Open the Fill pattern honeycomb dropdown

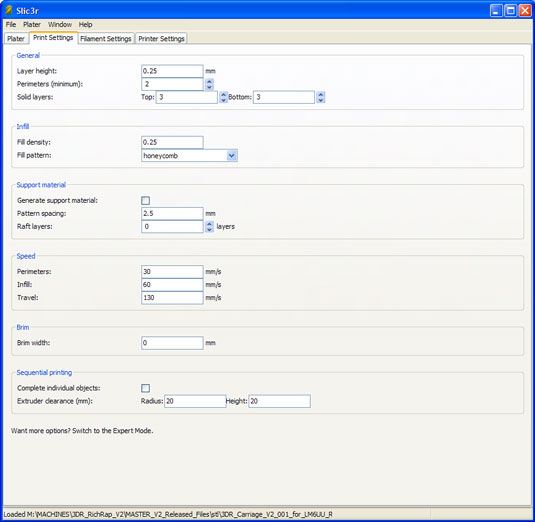pos(189,156)
